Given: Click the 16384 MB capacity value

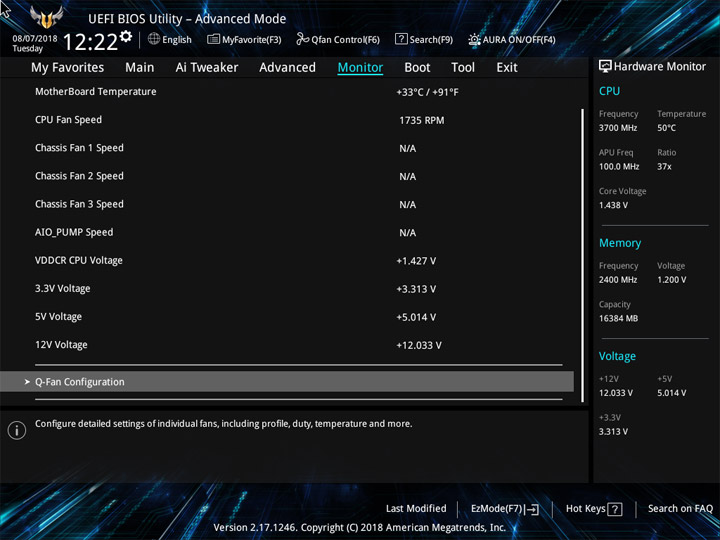Looking at the screenshot, I should point(618,318).
